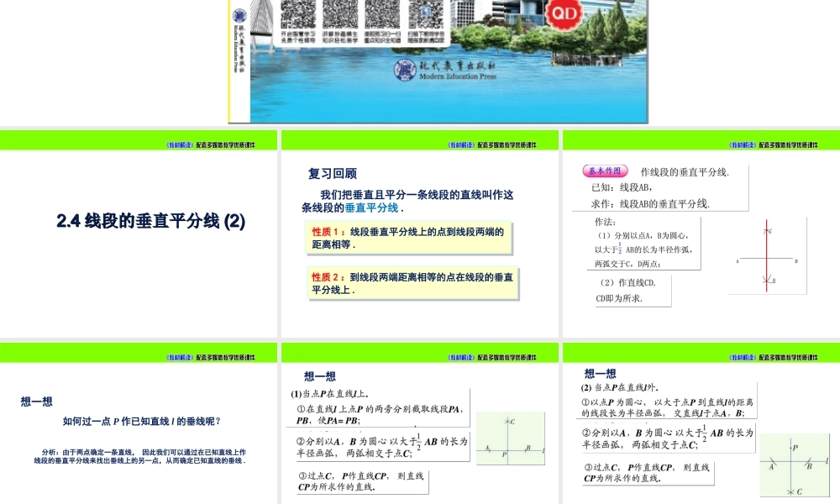Image resolution: width=840 pixels, height=504 pixels.
Task: Select the 基本作图 pink badge icon
Action: point(605,171)
